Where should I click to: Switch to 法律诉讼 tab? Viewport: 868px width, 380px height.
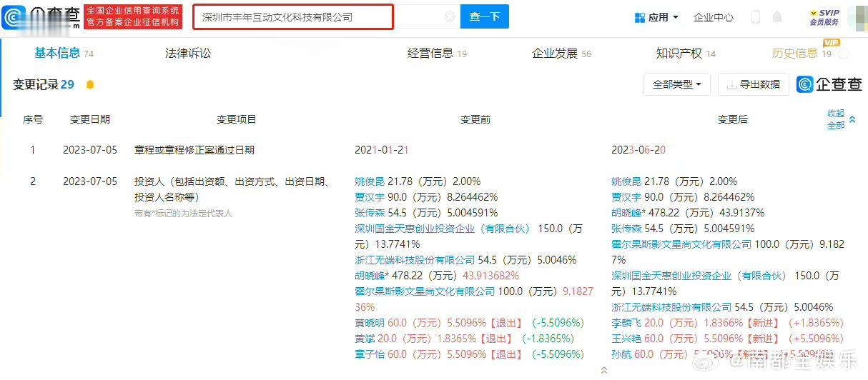188,53
